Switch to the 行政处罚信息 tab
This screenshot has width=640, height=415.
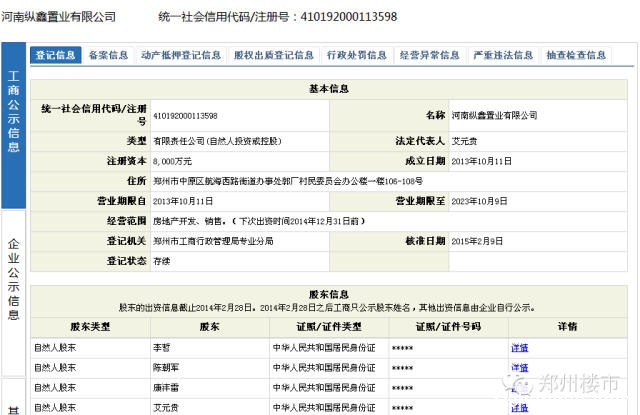[x=357, y=55]
